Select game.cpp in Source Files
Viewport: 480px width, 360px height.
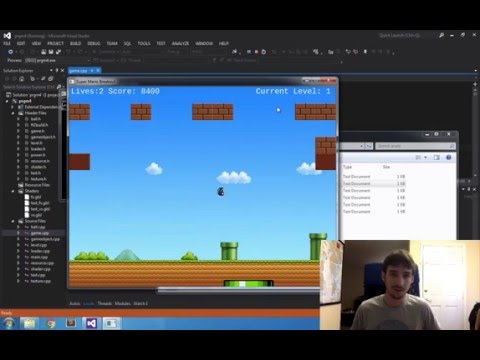40,233
